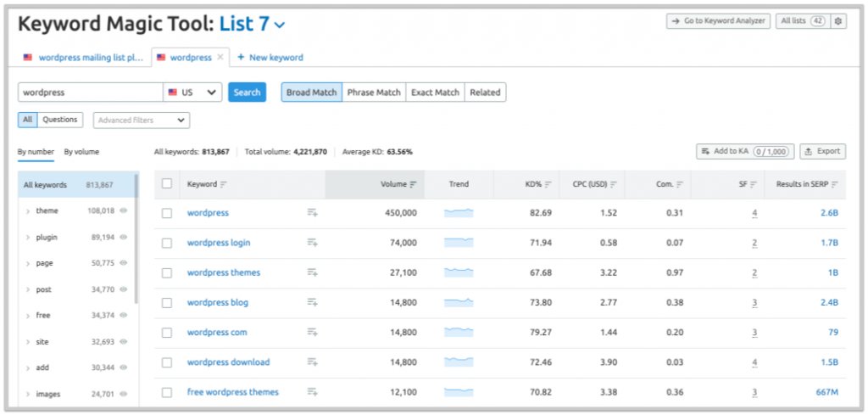
Task: Check the wordpress com checkbox
Action: click(x=167, y=333)
